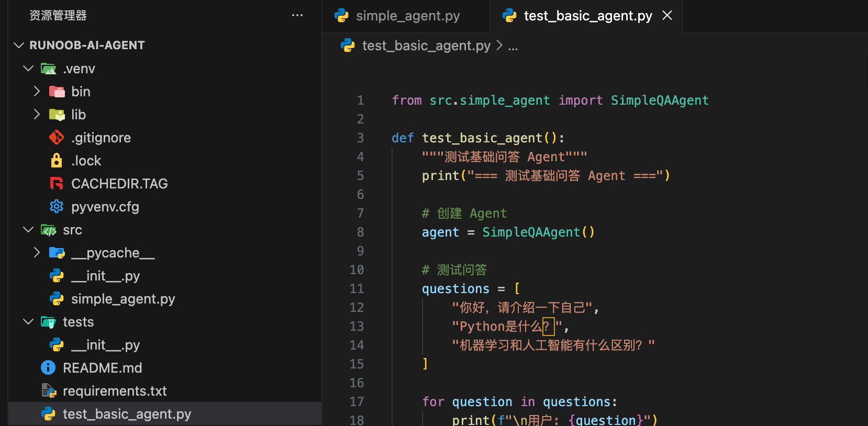The image size is (868, 426).
Task: Click the padlock icon next to .lock
Action: pyautogui.click(x=57, y=161)
